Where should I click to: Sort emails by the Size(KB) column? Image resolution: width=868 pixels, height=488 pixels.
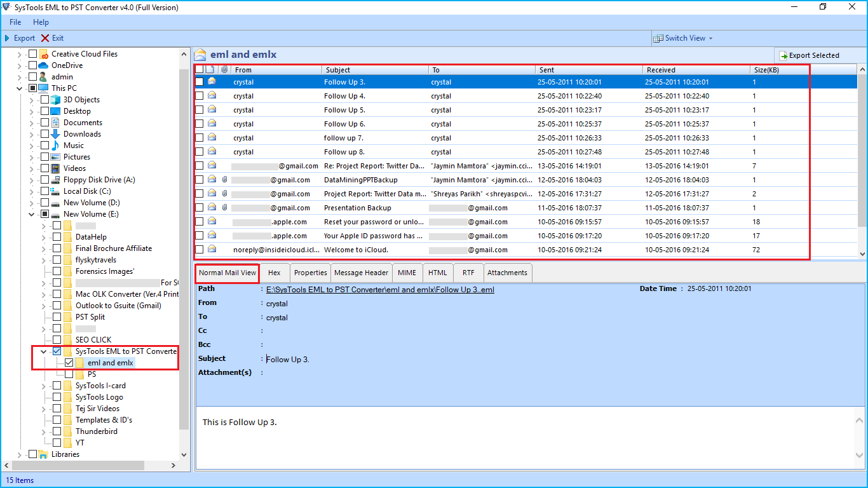click(780, 70)
